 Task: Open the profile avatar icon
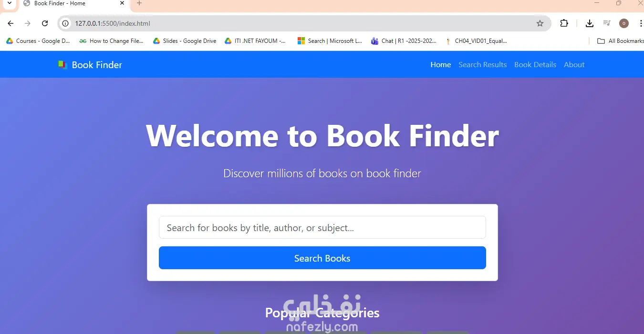click(624, 23)
